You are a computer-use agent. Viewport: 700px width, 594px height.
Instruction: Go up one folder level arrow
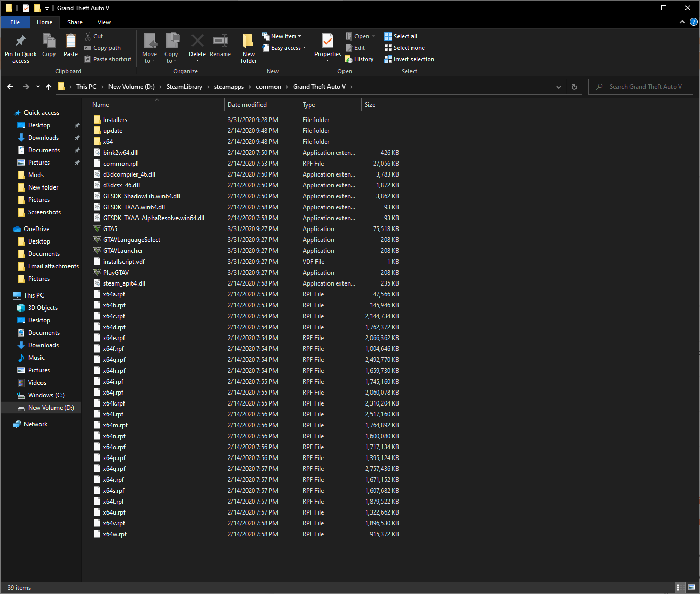tap(49, 87)
